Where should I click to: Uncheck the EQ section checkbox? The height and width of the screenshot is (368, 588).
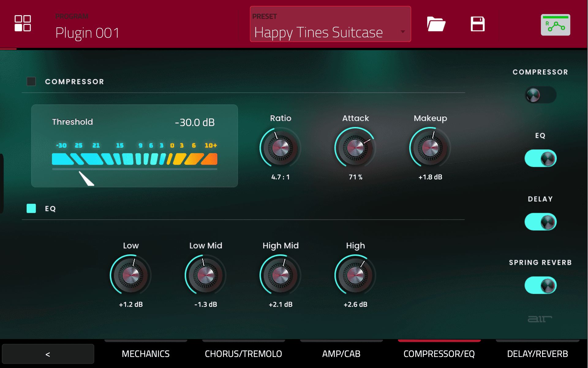(31, 209)
